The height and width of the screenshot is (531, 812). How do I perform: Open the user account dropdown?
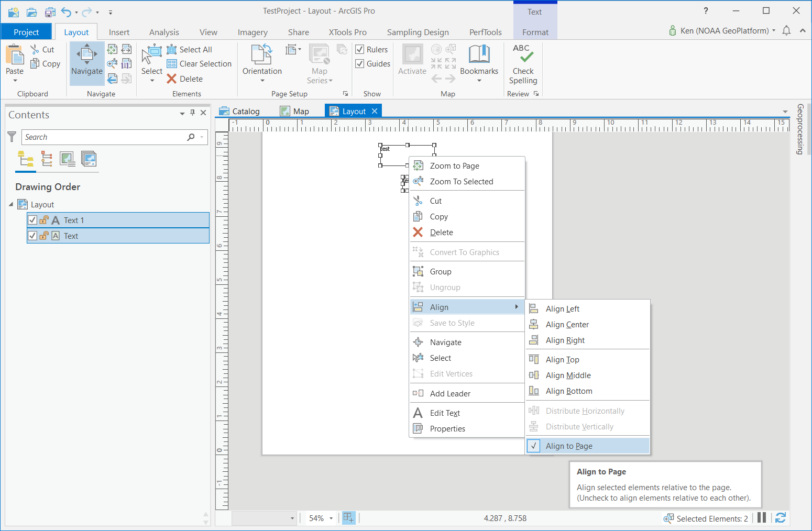click(x=774, y=31)
